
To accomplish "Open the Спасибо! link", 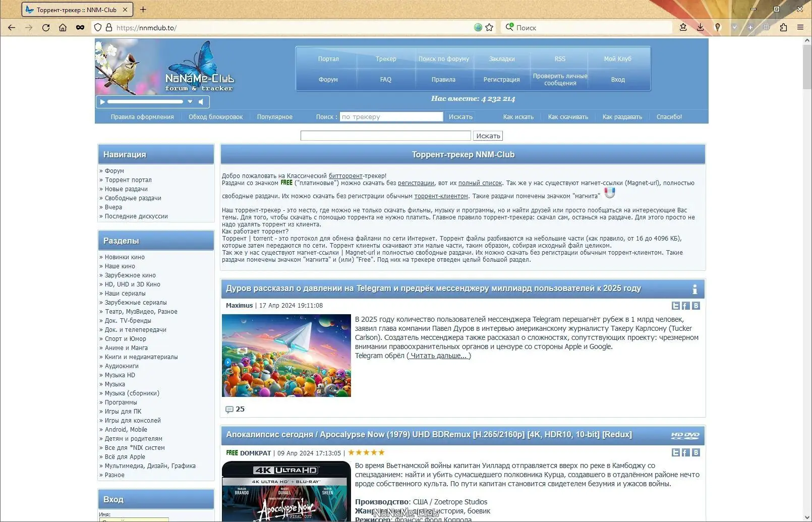I will [669, 117].
